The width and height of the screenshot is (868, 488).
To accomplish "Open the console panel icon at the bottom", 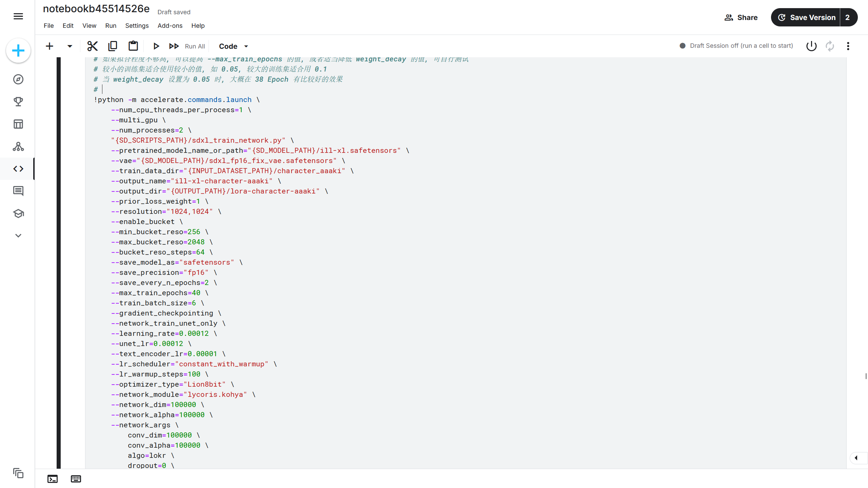I will [53, 479].
